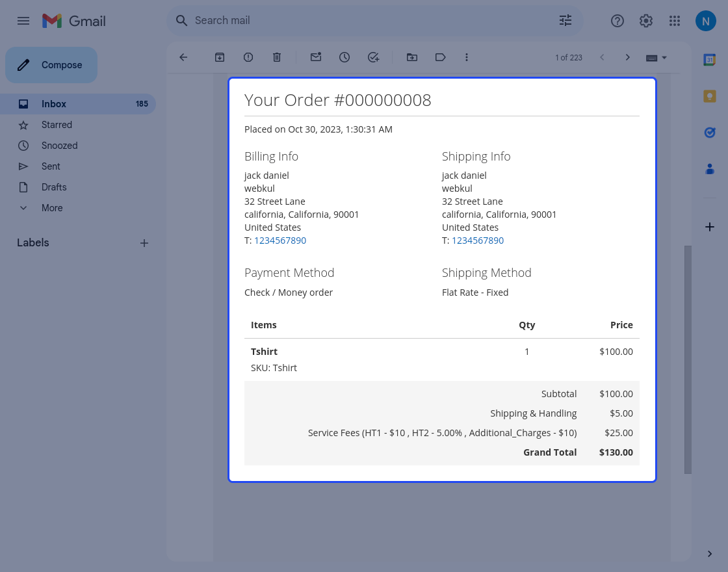This screenshot has height=572, width=728.
Task: Click the Check / Money order text
Action: click(289, 292)
